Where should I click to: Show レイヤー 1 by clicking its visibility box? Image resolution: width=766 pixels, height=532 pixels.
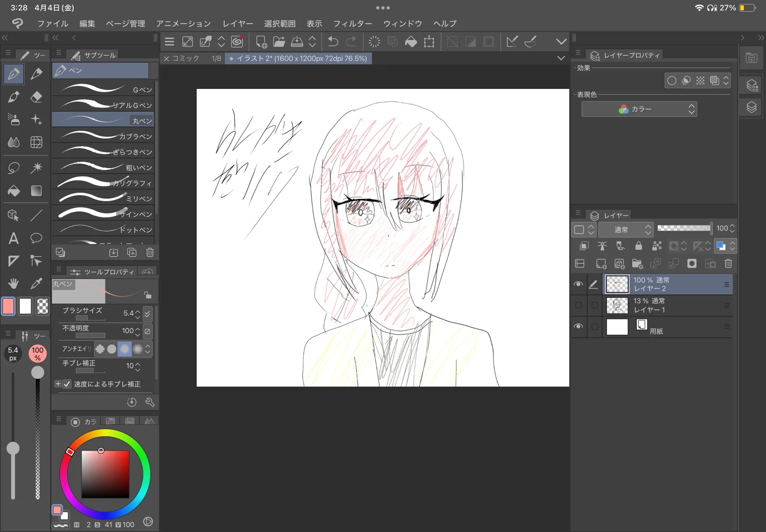pyautogui.click(x=578, y=305)
